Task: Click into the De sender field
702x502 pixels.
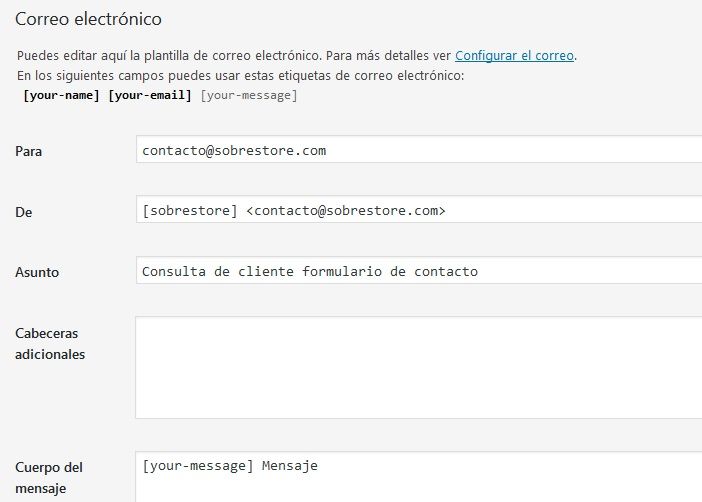Action: click(419, 209)
